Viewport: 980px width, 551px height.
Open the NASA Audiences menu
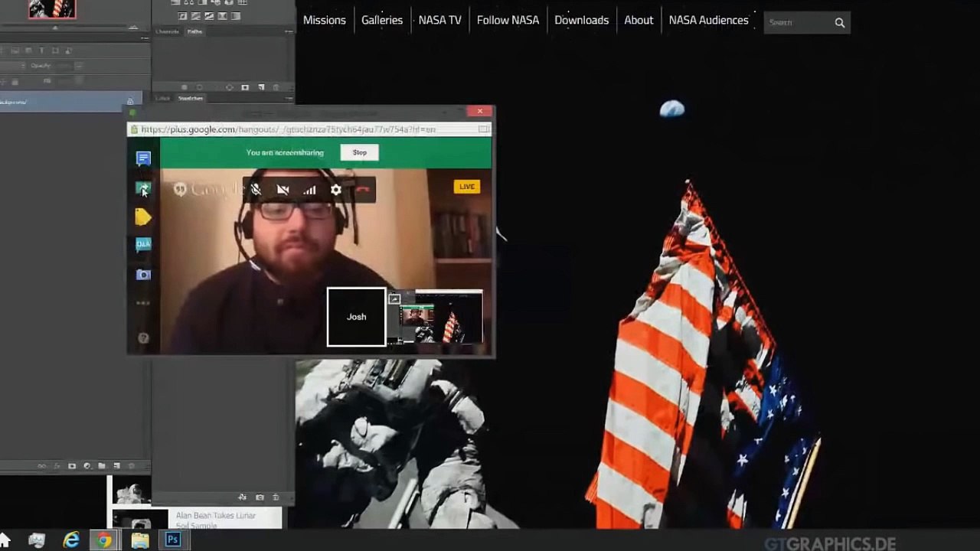coord(709,21)
